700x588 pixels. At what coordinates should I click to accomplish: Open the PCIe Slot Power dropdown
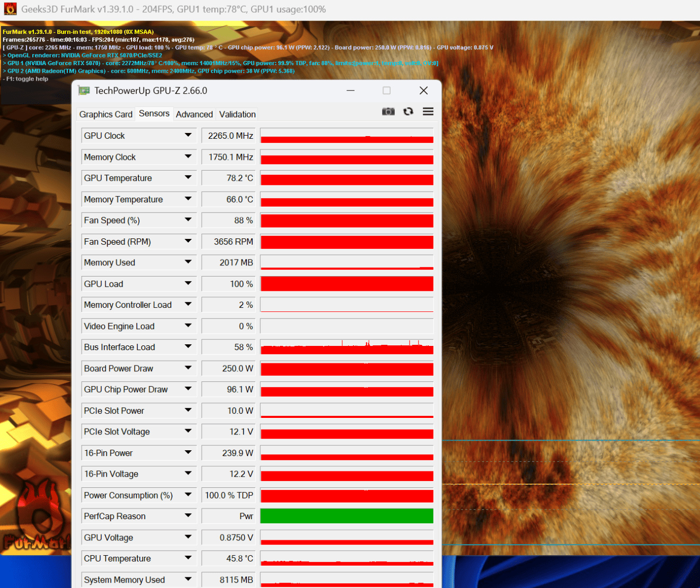(188, 411)
